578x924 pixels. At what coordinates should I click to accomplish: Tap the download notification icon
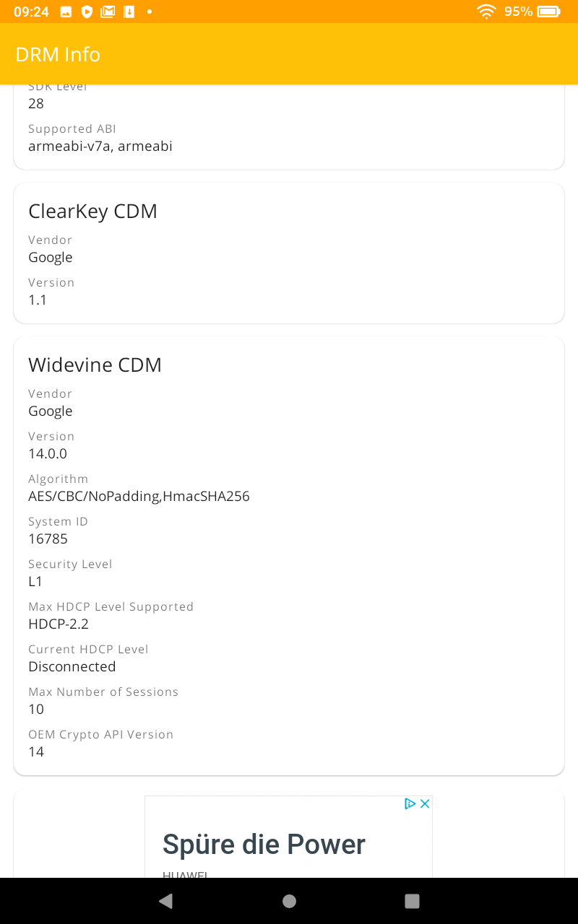(129, 12)
